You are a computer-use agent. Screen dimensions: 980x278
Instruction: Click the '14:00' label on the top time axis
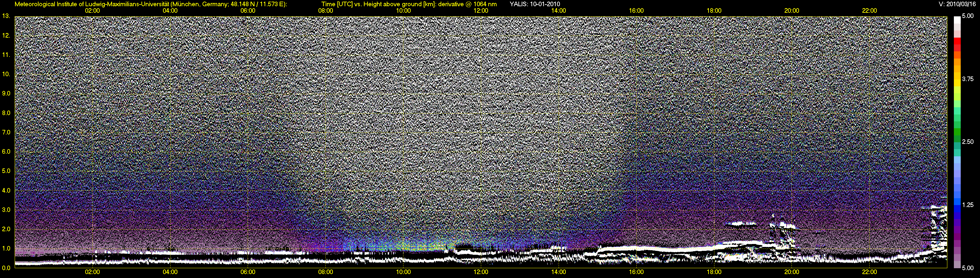point(559,11)
